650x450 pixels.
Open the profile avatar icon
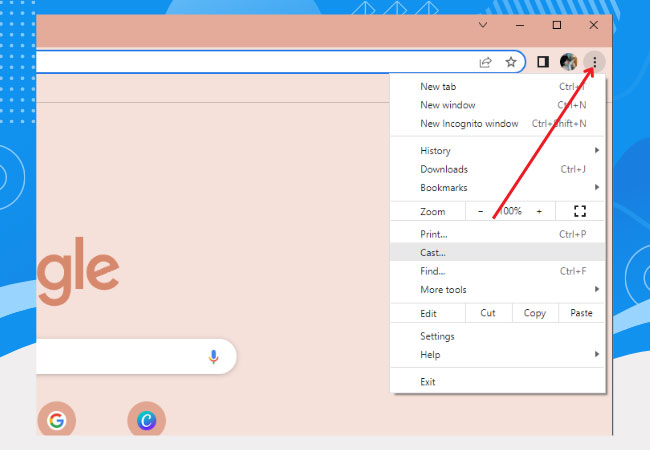[x=568, y=62]
